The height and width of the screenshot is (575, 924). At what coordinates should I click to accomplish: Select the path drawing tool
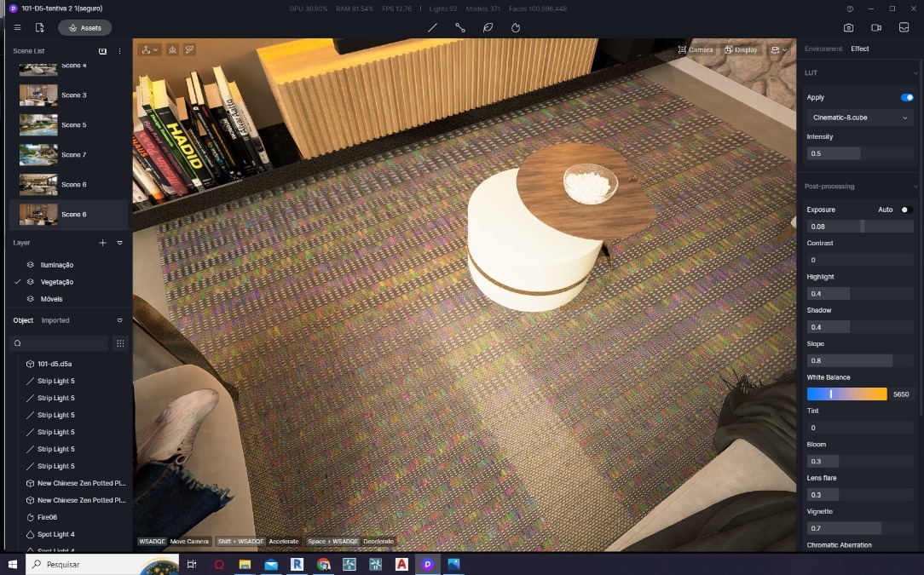coord(459,27)
